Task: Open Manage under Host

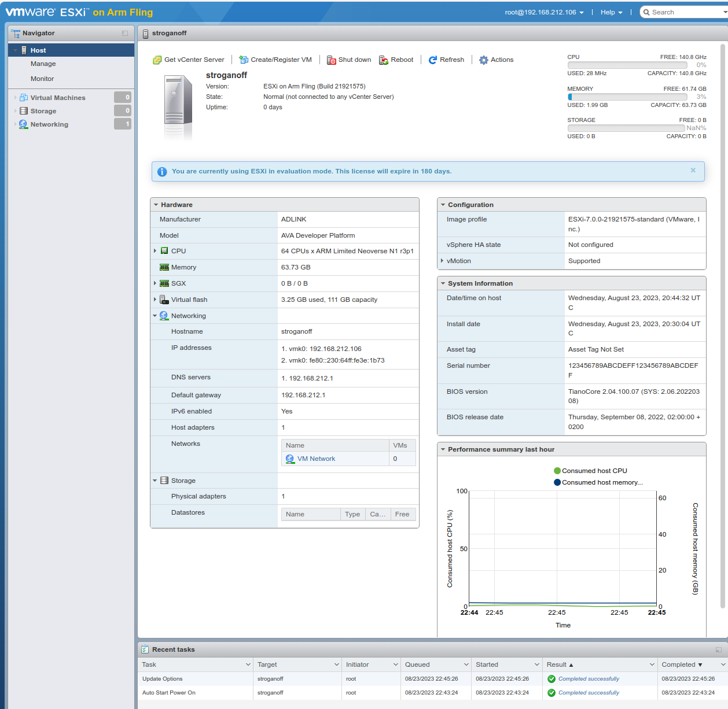Action: (43, 64)
